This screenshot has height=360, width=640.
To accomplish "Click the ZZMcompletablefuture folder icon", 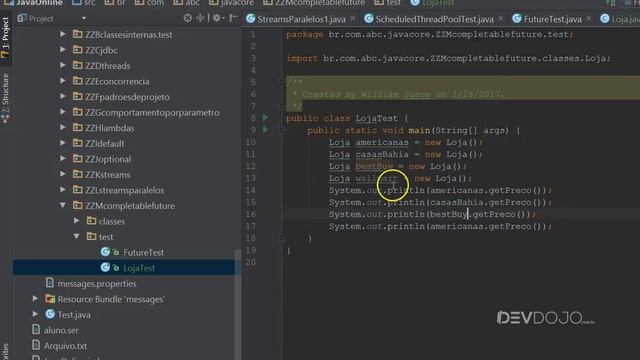I will pos(78,205).
